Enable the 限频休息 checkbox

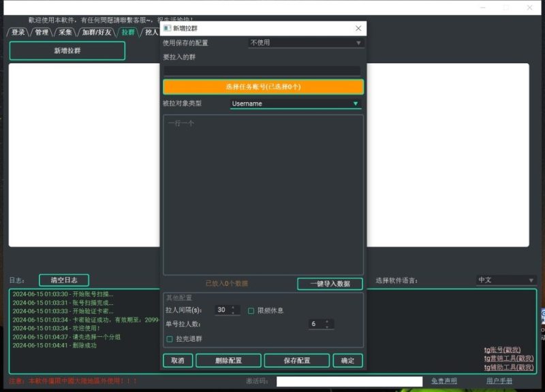click(251, 310)
